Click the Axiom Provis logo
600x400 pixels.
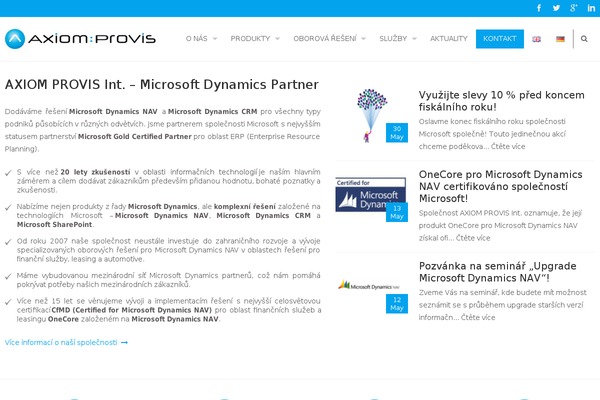(80, 39)
